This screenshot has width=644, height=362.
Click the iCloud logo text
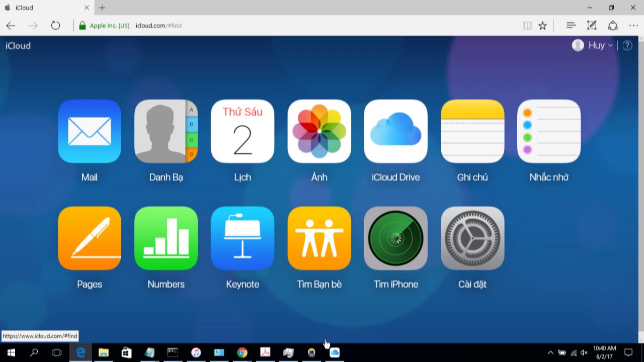[18, 46]
